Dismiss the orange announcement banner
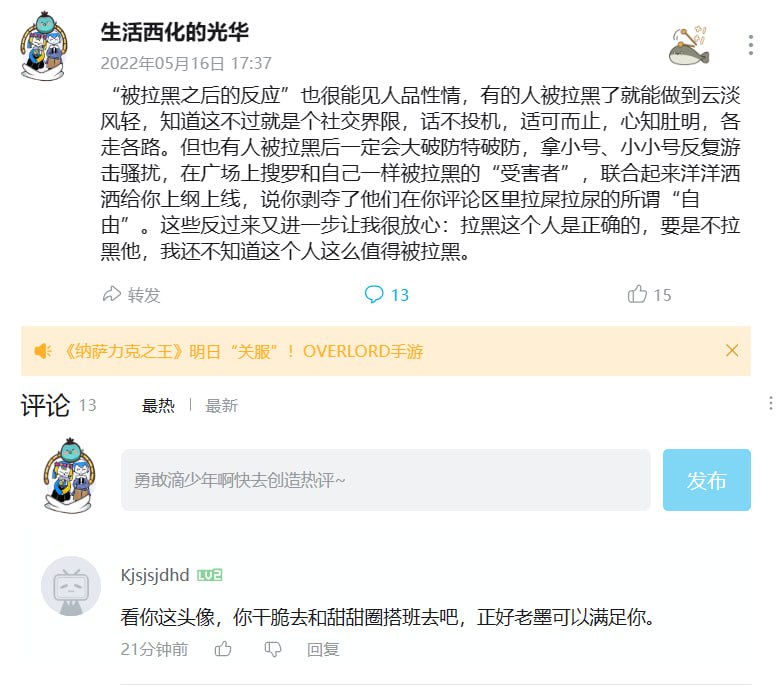 [x=731, y=350]
